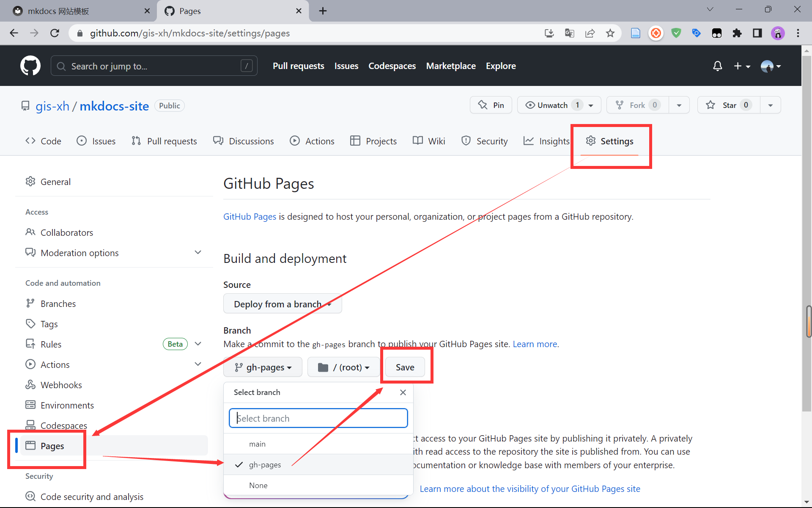Screen dimensions: 812x508
Task: Click the Select branch filter field
Action: coord(318,418)
